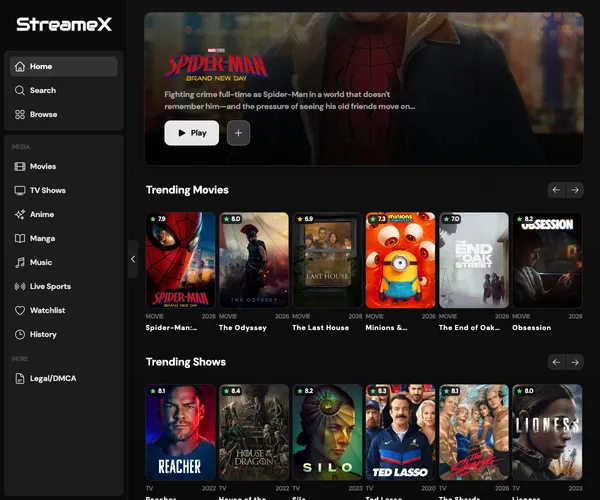Click the Anime sparkle icon
Viewport: 600px width, 500px height.
coord(20,215)
